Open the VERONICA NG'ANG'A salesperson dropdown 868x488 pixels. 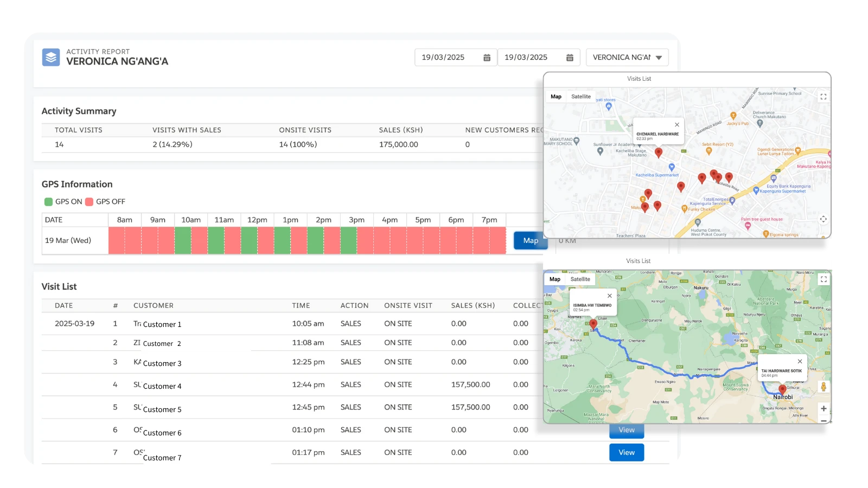click(627, 57)
